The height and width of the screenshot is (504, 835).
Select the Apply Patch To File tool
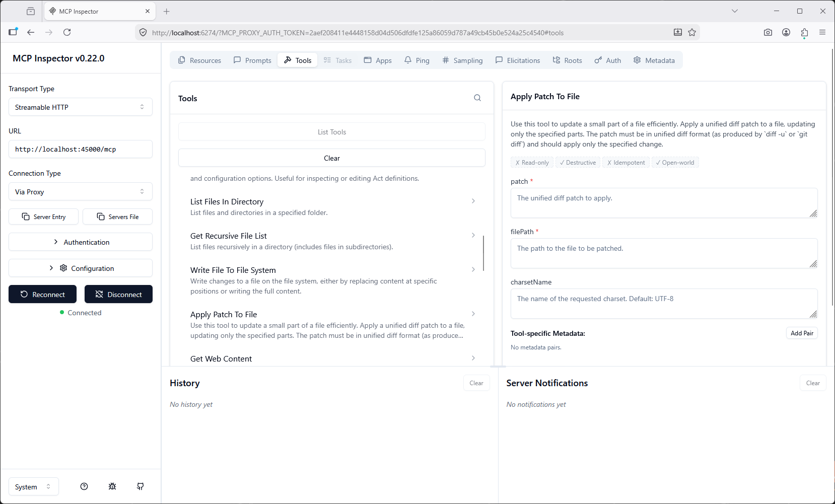click(332, 324)
